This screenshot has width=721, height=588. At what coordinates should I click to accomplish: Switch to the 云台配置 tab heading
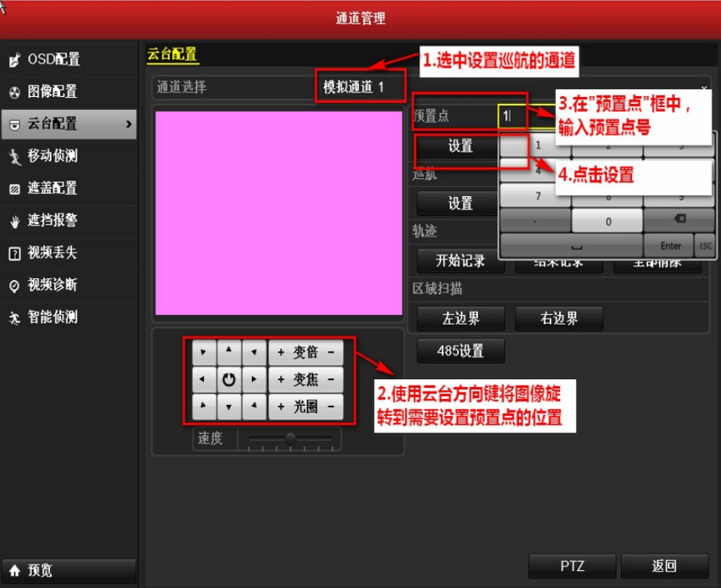(173, 55)
